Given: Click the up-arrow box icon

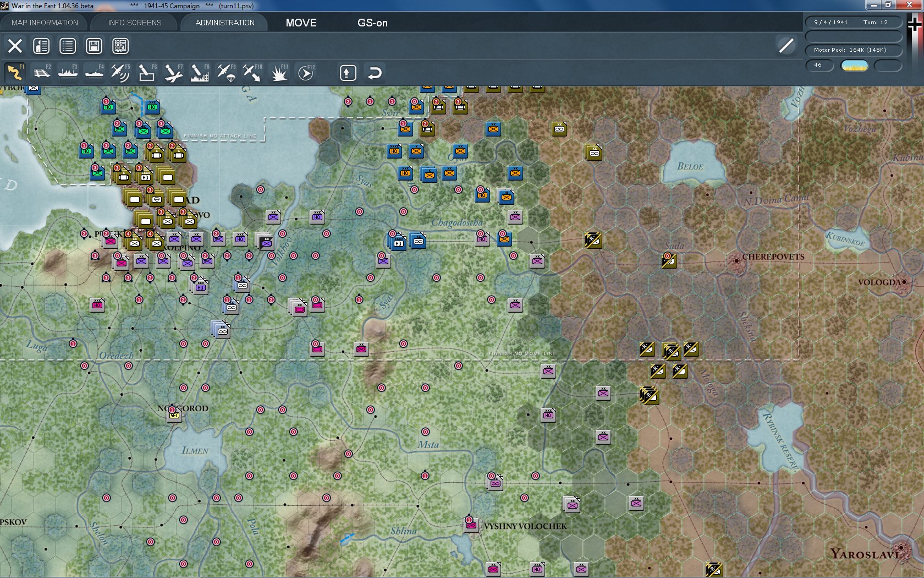Looking at the screenshot, I should 348,73.
